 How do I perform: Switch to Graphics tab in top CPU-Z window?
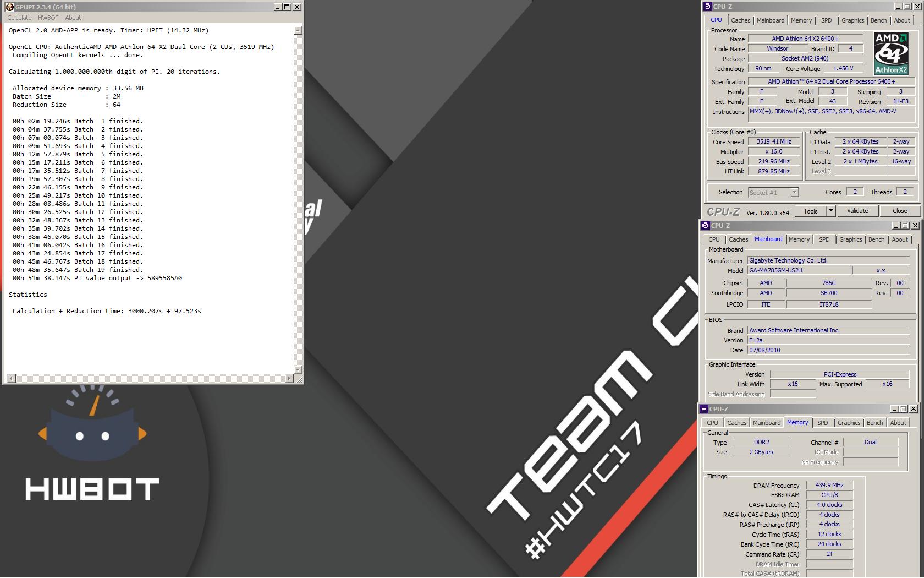click(853, 20)
